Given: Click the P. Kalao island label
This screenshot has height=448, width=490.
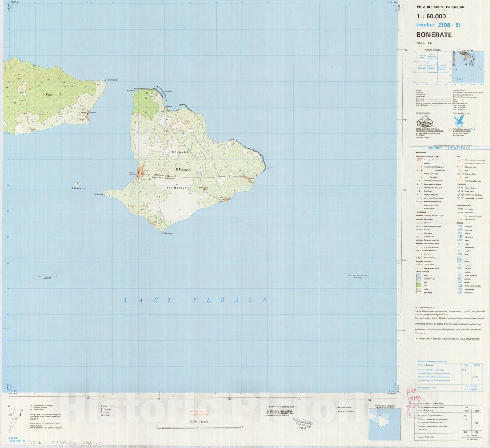Looking at the screenshot, I should [47, 95].
